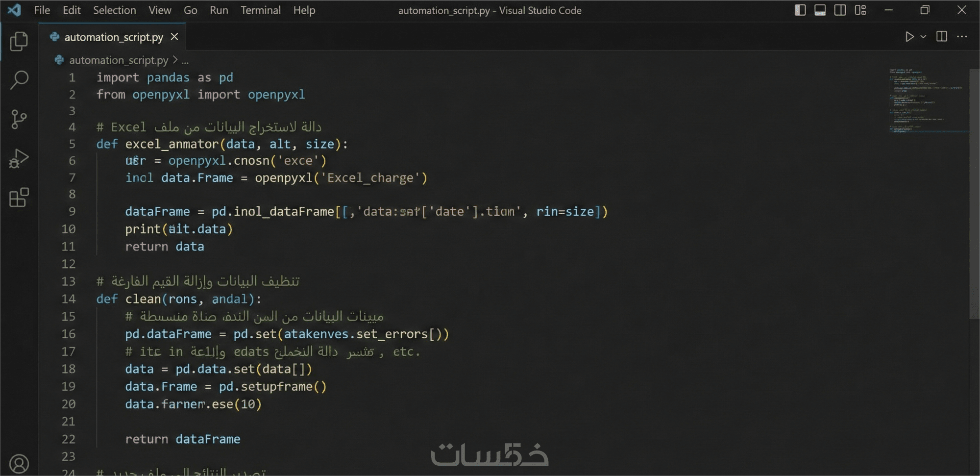Open the Run and Debug view

tap(19, 158)
